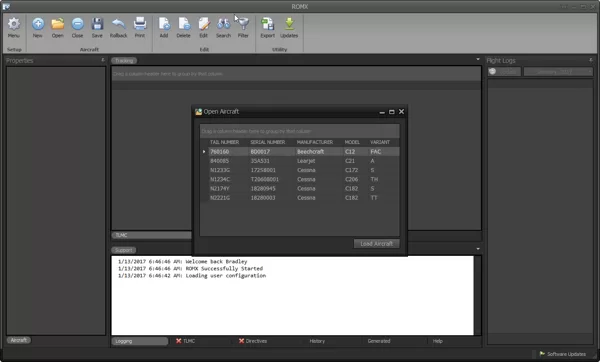Click the Updates download icon
Viewport: 600px width, 362px height.
tap(289, 24)
